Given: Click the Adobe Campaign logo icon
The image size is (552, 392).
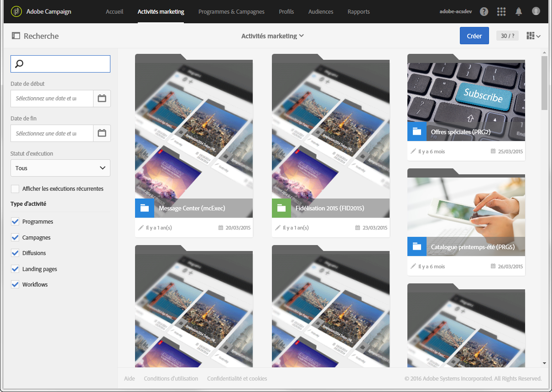Looking at the screenshot, I should [x=16, y=11].
